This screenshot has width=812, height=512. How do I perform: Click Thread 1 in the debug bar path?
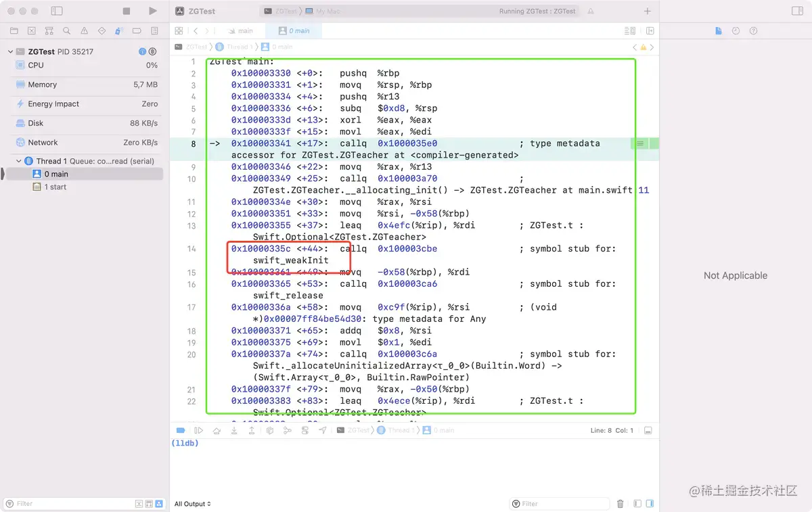coord(394,430)
